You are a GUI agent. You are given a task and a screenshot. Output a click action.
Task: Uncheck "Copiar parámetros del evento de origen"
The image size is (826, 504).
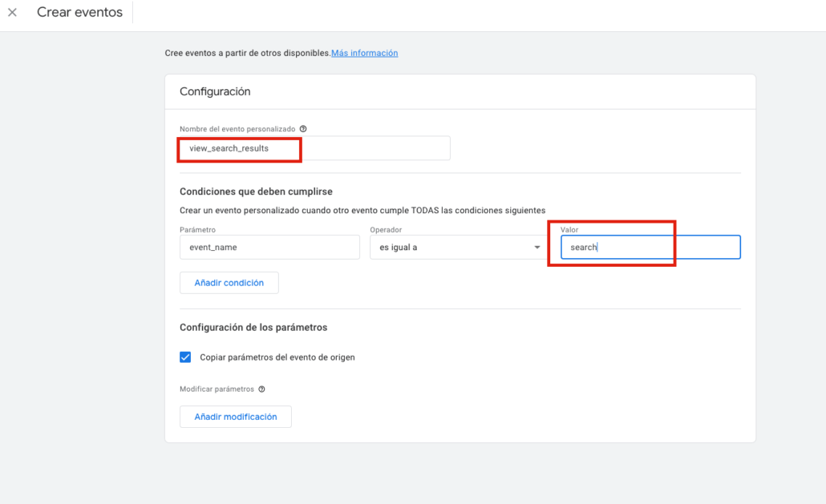[185, 357]
